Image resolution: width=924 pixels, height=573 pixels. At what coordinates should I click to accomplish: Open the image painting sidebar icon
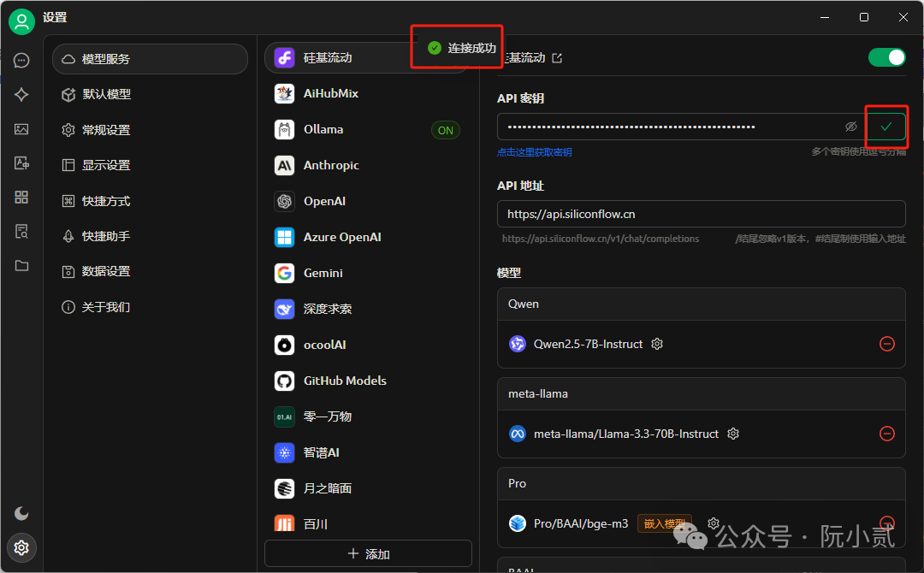21,129
